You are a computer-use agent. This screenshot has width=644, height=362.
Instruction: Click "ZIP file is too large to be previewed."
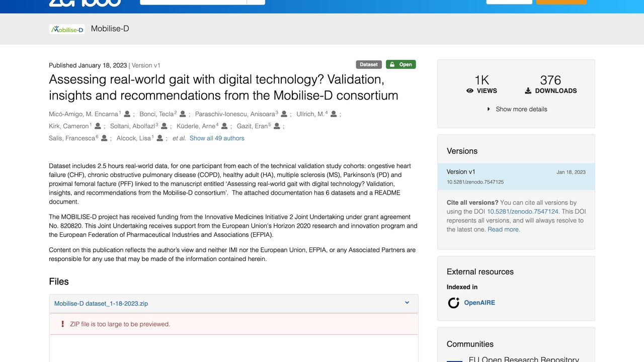120,324
